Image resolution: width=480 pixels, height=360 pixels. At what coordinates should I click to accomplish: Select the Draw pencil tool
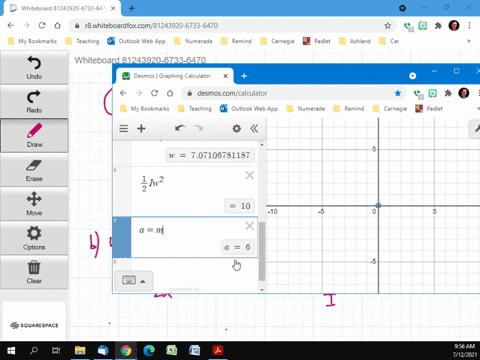pyautogui.click(x=34, y=135)
